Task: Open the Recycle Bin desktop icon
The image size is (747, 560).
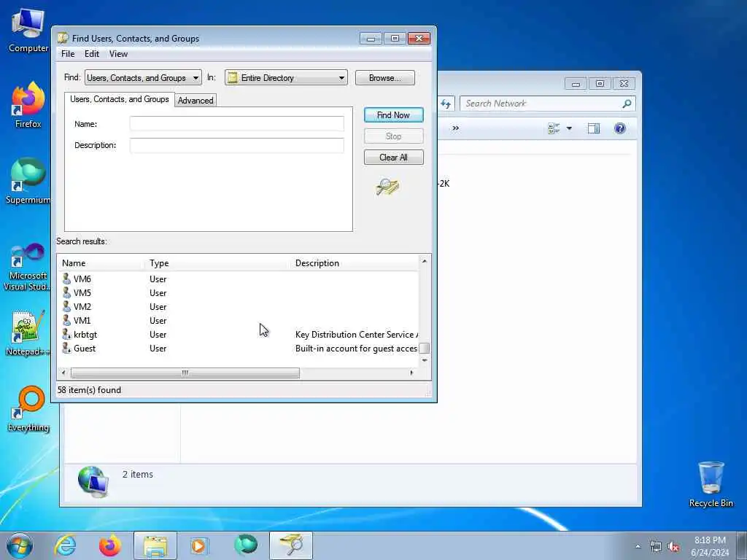Action: pos(711,485)
